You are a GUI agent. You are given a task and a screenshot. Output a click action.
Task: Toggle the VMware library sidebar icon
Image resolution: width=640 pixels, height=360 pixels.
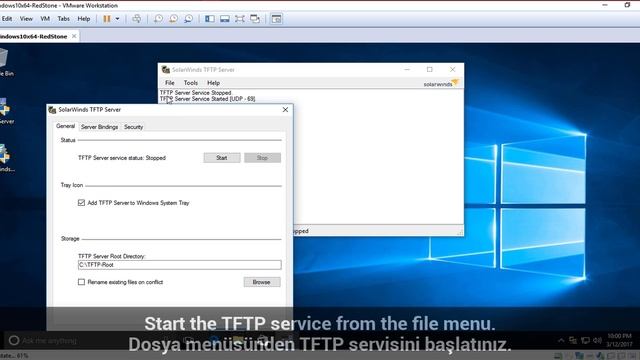pyautogui.click(x=210, y=19)
